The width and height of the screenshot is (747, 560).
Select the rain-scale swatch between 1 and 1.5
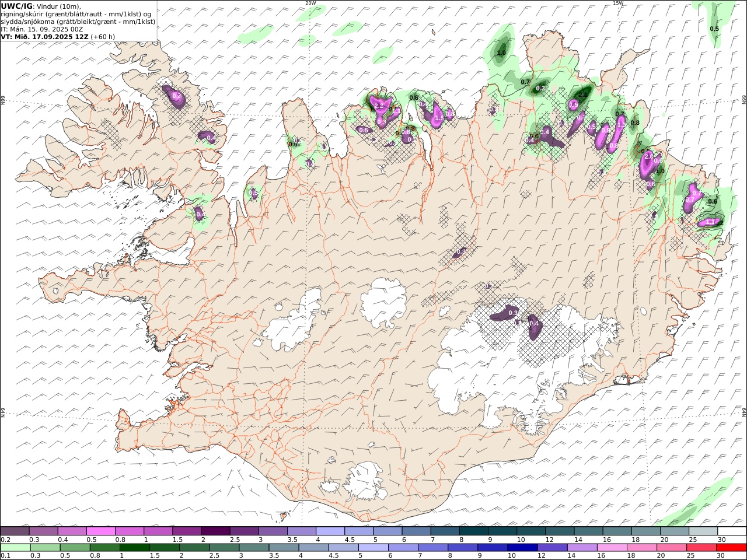pyautogui.click(x=134, y=547)
